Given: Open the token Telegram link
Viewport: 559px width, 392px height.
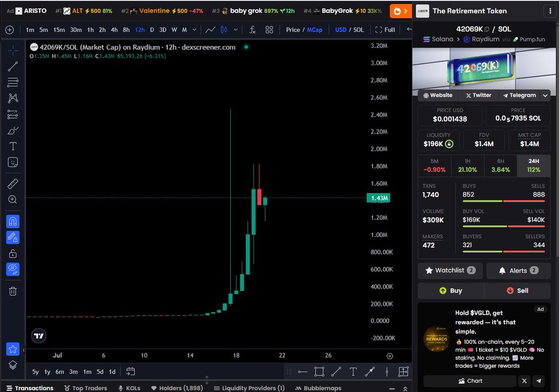Looking at the screenshot, I should tap(519, 95).
